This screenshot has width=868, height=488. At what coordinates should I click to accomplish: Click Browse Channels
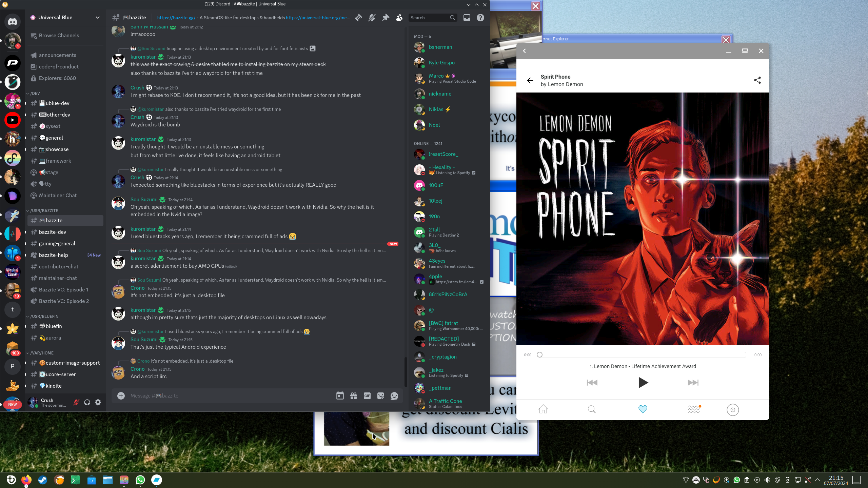point(59,36)
